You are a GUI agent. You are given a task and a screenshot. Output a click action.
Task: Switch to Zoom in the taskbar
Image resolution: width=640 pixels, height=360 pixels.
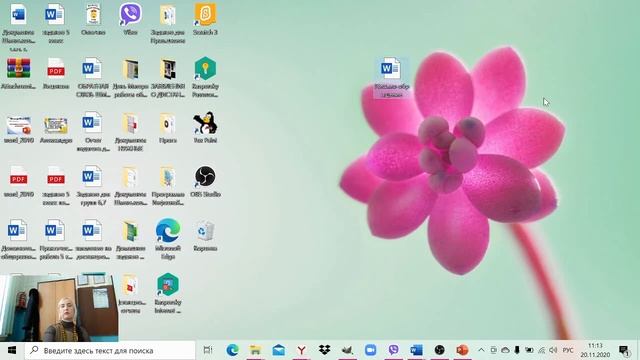pyautogui.click(x=370, y=350)
